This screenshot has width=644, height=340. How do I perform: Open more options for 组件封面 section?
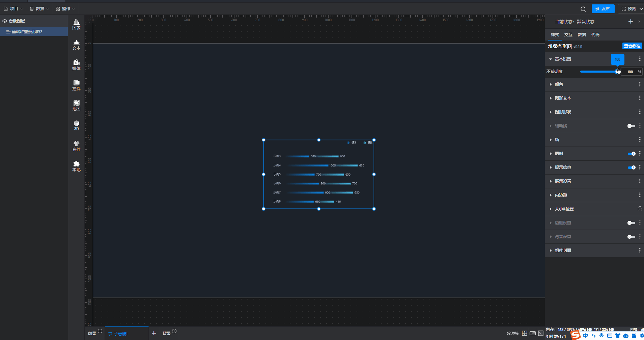(640, 251)
